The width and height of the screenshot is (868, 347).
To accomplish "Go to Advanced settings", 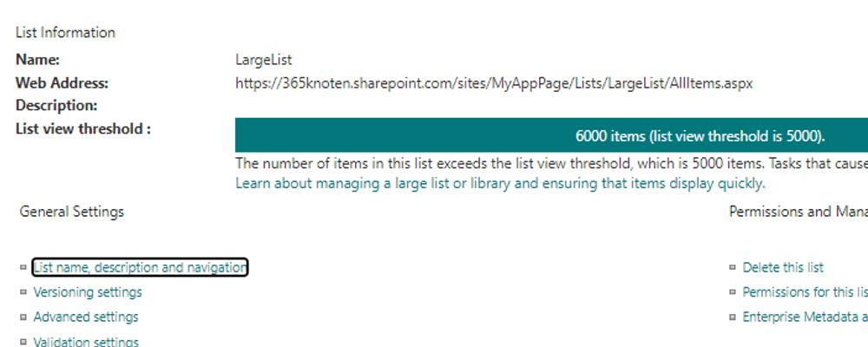I will coord(86,318).
